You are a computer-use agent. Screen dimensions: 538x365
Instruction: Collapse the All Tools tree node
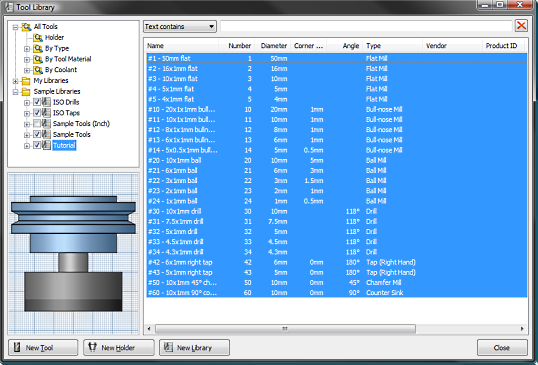pos(15,27)
